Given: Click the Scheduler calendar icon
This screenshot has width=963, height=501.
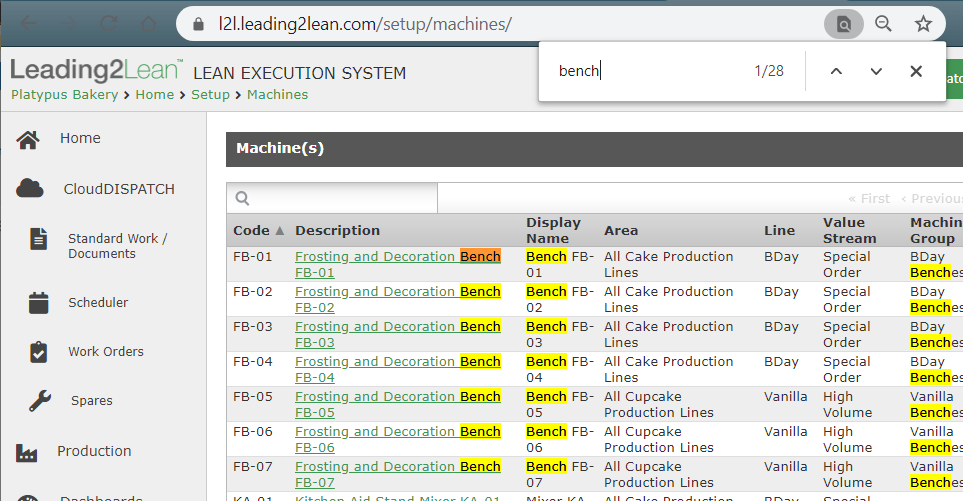Looking at the screenshot, I should click(39, 303).
